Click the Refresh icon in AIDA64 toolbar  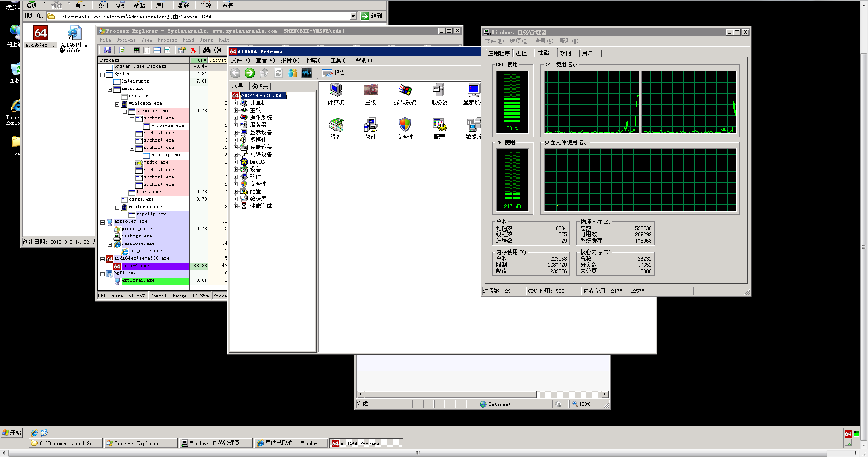coord(278,73)
